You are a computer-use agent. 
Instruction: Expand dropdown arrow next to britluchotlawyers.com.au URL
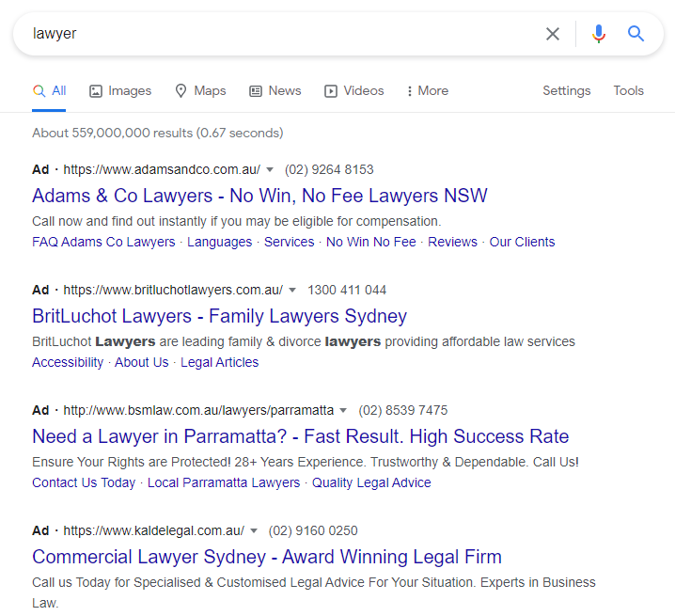coord(292,290)
